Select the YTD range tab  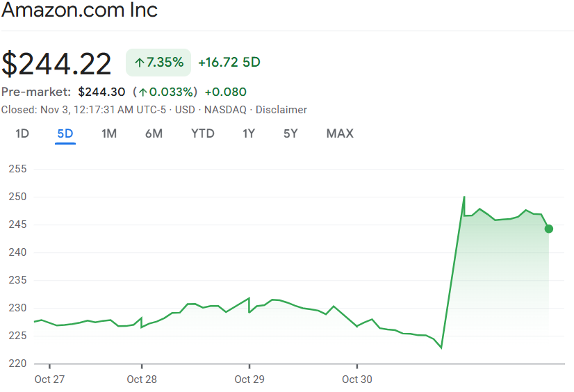[x=203, y=133]
